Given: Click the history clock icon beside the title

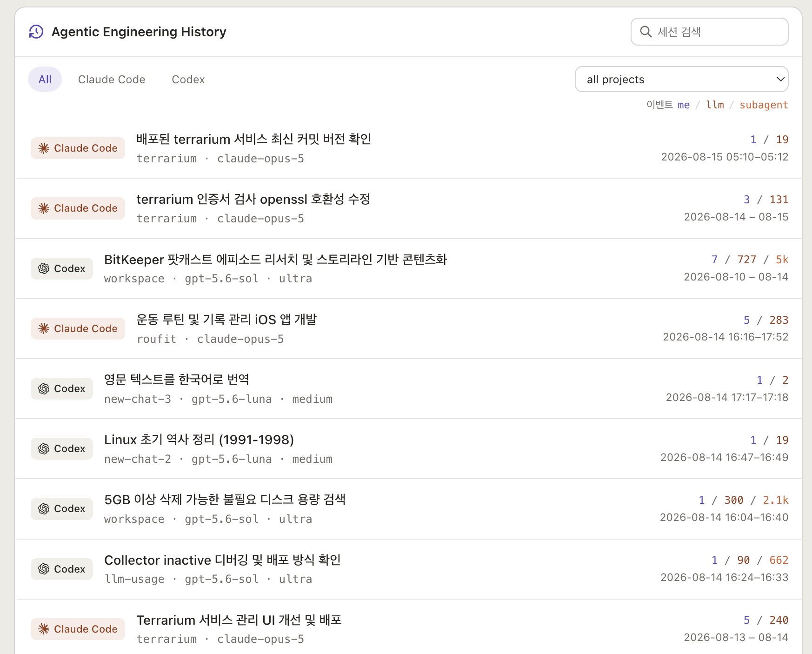Looking at the screenshot, I should point(36,32).
